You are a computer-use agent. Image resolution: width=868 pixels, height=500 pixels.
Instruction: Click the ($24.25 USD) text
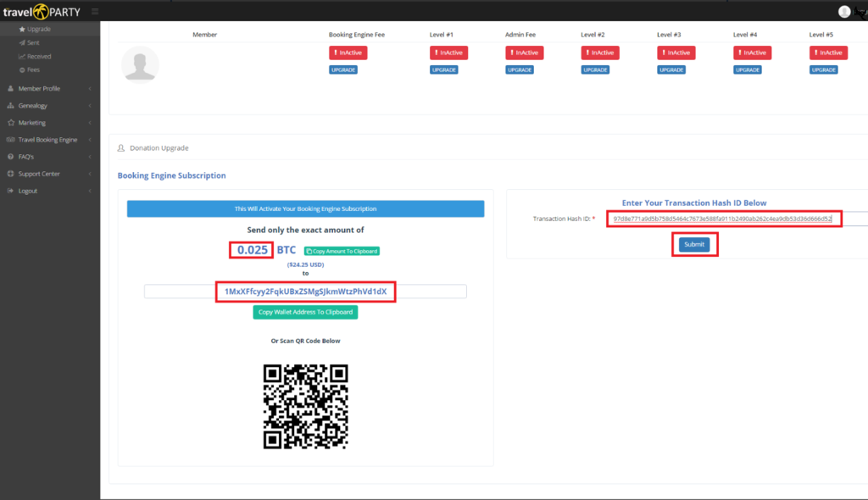(305, 264)
